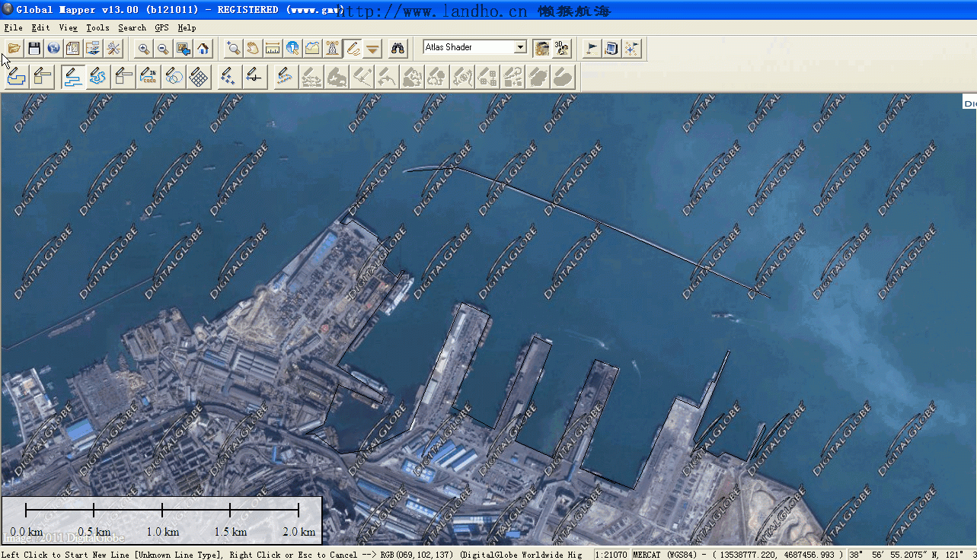Open the online data globe icon
Screen dimensions: 977x560
coord(53,49)
